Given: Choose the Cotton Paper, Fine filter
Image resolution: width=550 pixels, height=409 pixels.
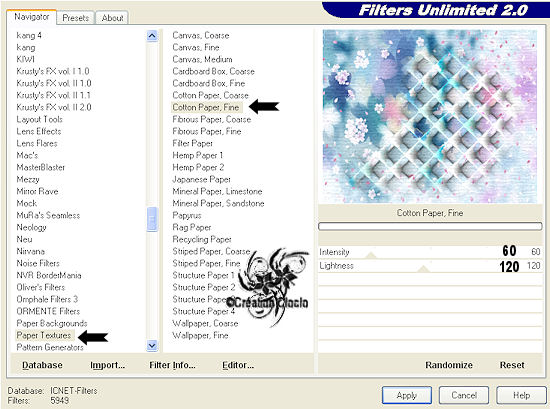Looking at the screenshot, I should pos(206,107).
